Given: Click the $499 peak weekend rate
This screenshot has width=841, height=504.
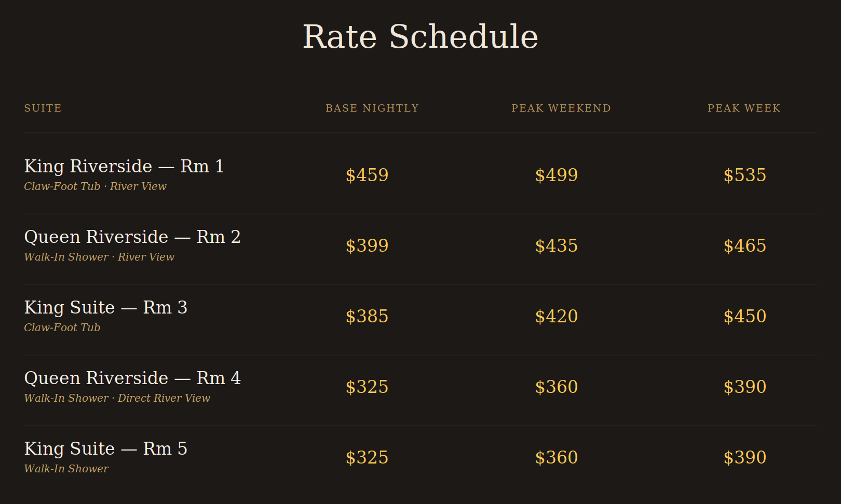Looking at the screenshot, I should [x=557, y=175].
